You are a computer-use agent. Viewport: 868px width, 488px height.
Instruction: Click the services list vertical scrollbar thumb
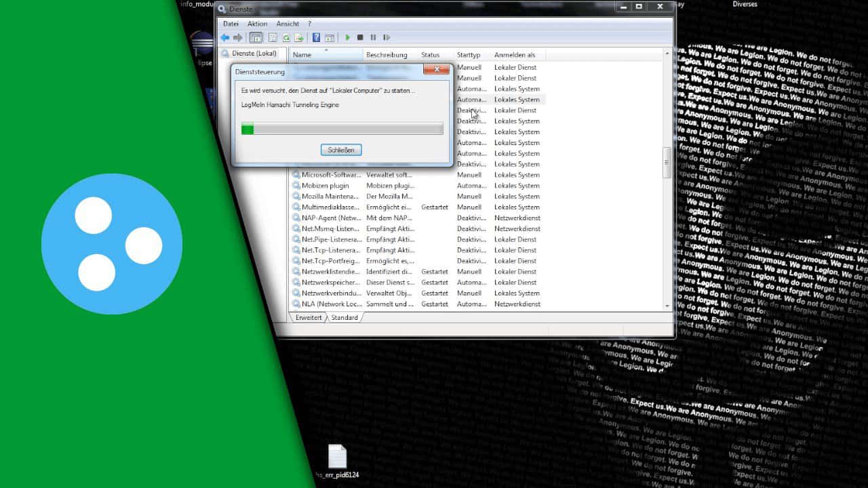tap(667, 163)
